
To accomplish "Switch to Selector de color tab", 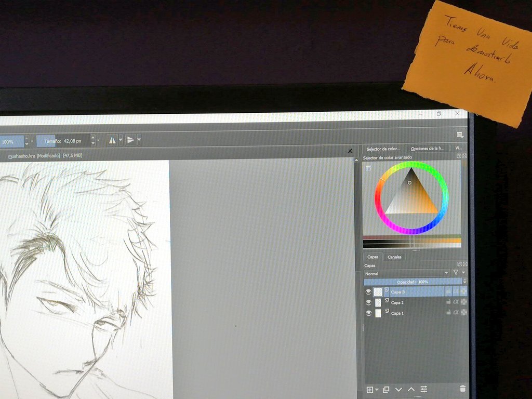I will tap(383, 149).
